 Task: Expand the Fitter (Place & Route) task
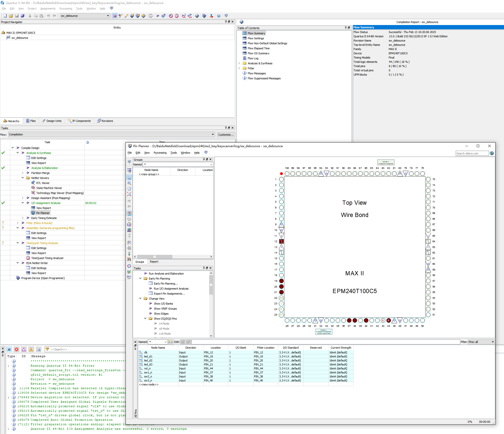pos(18,223)
